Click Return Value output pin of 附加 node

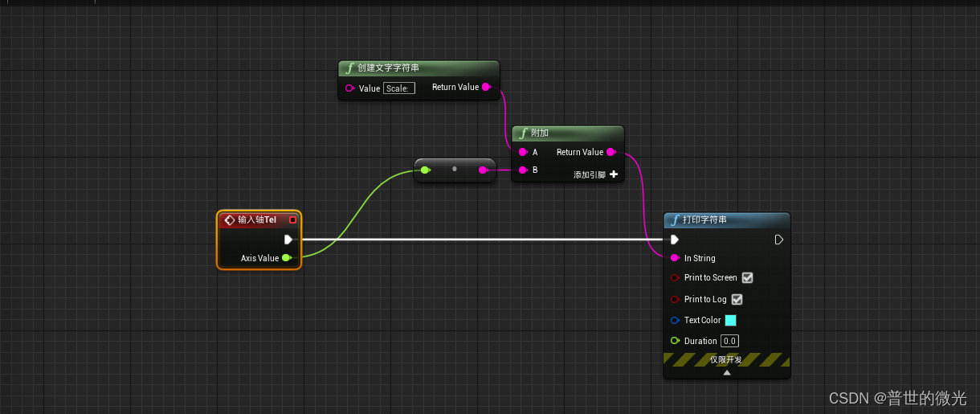(610, 152)
